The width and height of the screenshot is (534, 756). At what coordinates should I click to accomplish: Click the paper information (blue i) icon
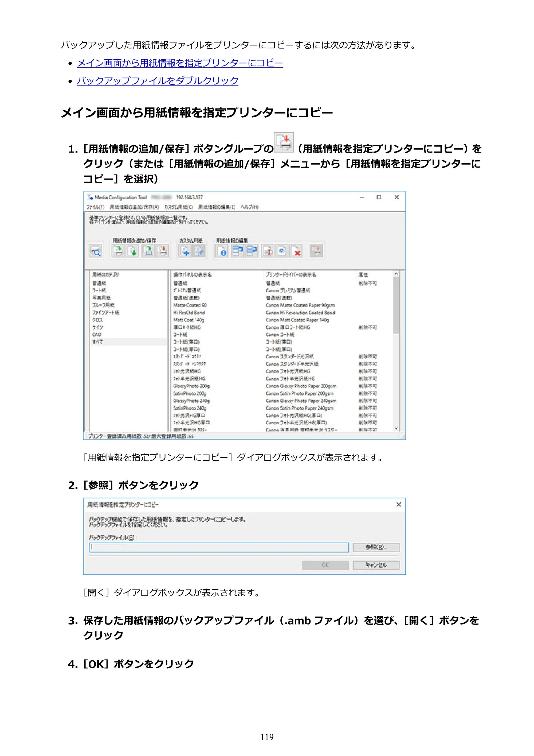point(222,251)
